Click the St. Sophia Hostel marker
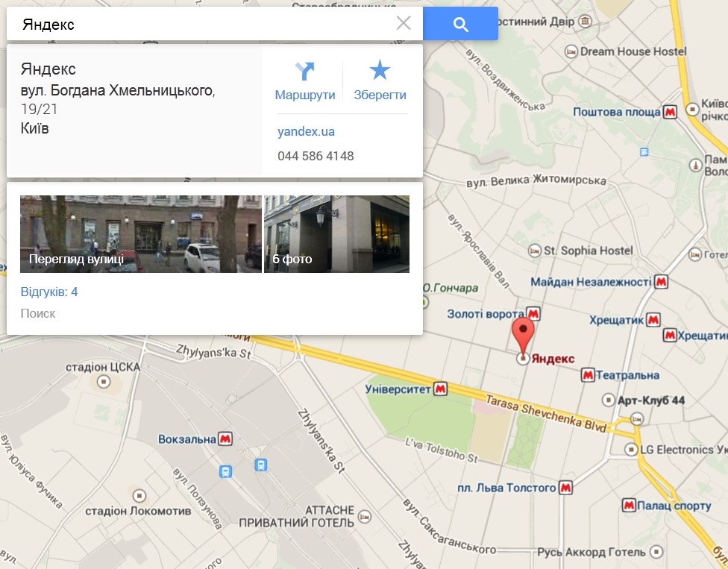Screen dimensions: 728x569 point(534,251)
